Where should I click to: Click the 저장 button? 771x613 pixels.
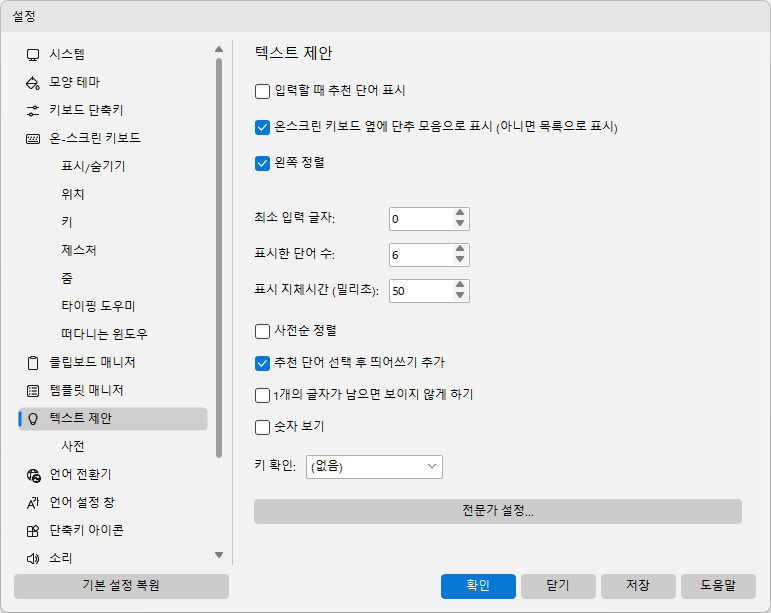tap(638, 586)
